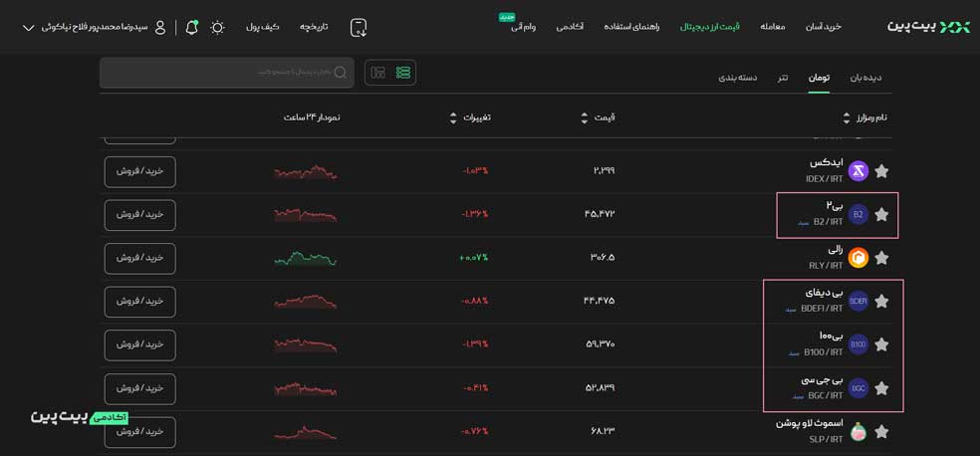Click the app download icon

(x=359, y=28)
